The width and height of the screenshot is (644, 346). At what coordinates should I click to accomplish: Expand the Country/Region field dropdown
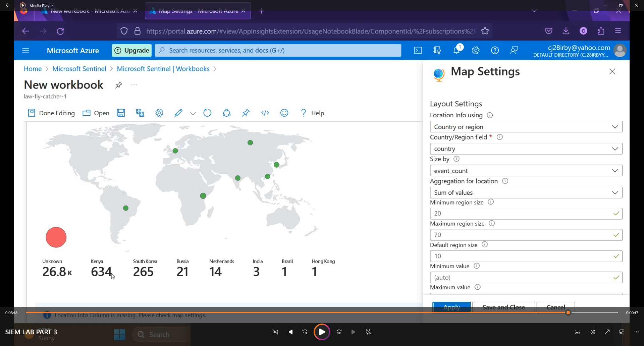click(x=526, y=149)
